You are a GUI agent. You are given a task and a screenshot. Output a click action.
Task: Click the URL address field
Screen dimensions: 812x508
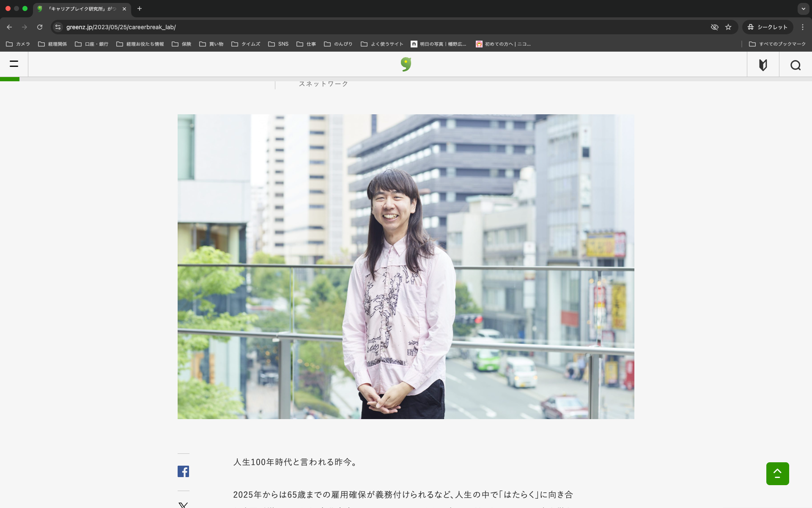pos(338,27)
